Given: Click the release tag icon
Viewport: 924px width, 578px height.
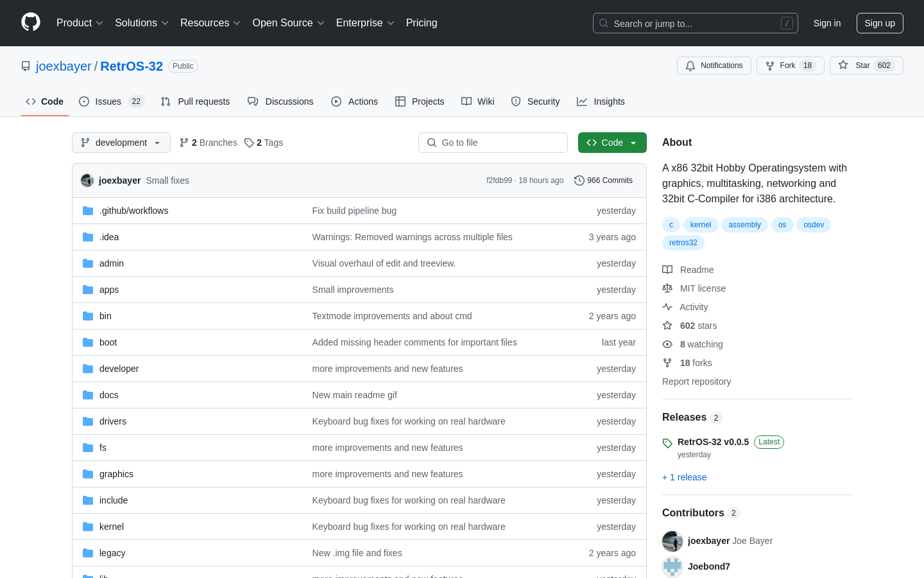Looking at the screenshot, I should point(667,443).
